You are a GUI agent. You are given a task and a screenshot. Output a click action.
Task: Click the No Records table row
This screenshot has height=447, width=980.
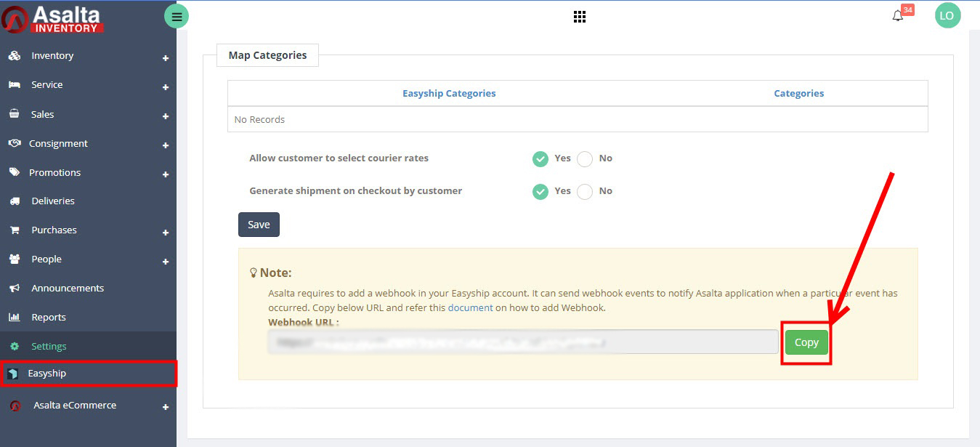(x=578, y=119)
